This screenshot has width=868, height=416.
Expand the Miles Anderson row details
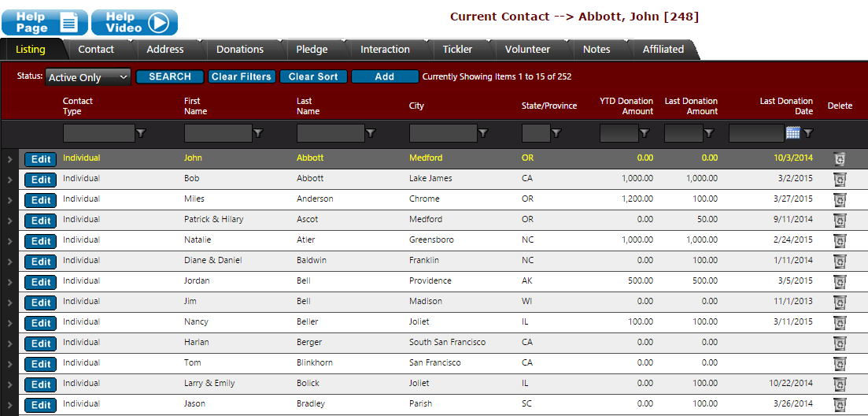pos(9,200)
